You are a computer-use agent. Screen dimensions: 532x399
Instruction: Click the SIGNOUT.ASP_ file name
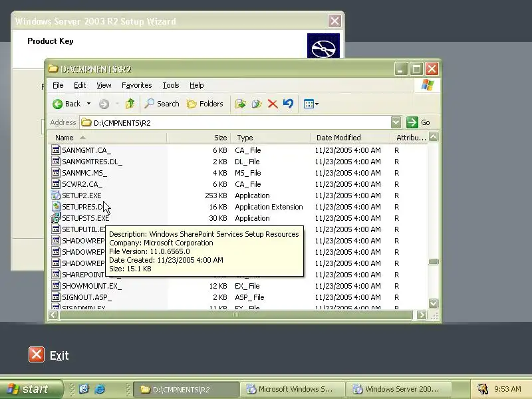coord(87,297)
